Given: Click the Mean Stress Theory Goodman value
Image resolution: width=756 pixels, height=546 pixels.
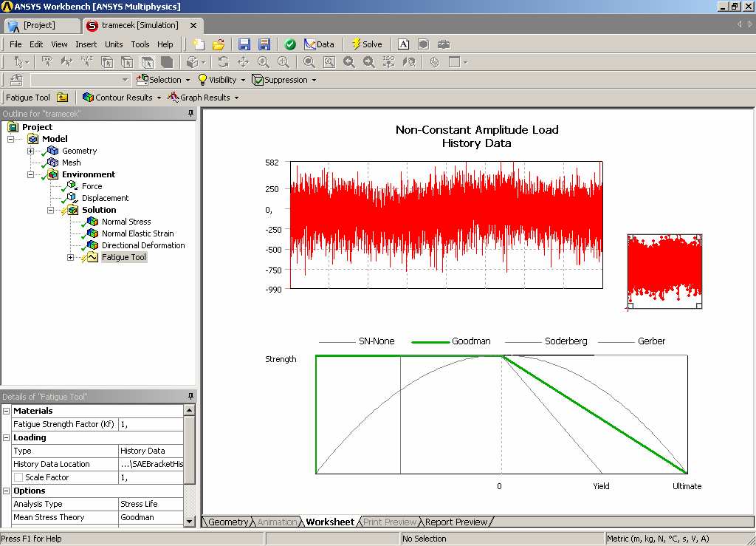Looking at the screenshot, I should point(151,517).
